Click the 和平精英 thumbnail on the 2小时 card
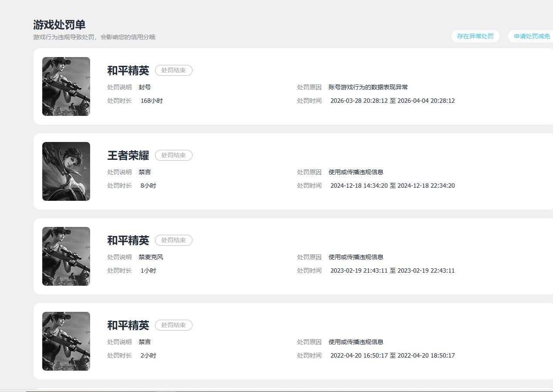The height and width of the screenshot is (392, 553). [x=66, y=341]
